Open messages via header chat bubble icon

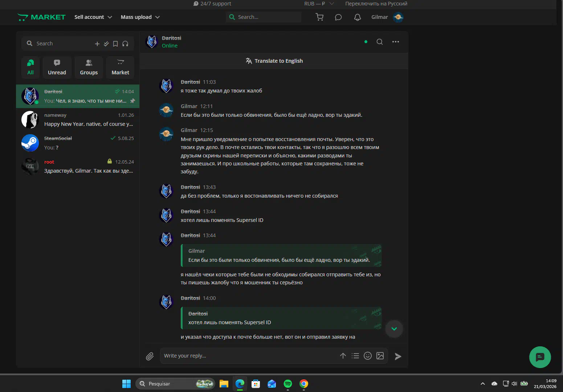click(338, 17)
